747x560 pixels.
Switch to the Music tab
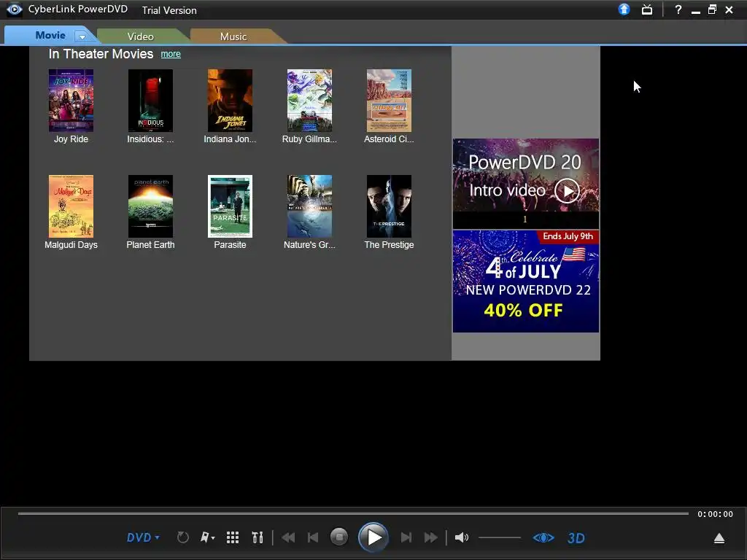(x=233, y=36)
